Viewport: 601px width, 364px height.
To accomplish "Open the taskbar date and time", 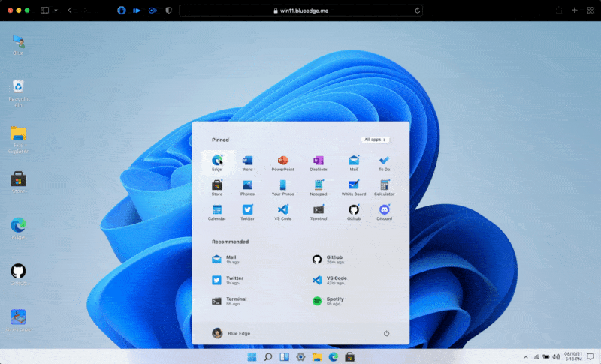I will (x=573, y=356).
